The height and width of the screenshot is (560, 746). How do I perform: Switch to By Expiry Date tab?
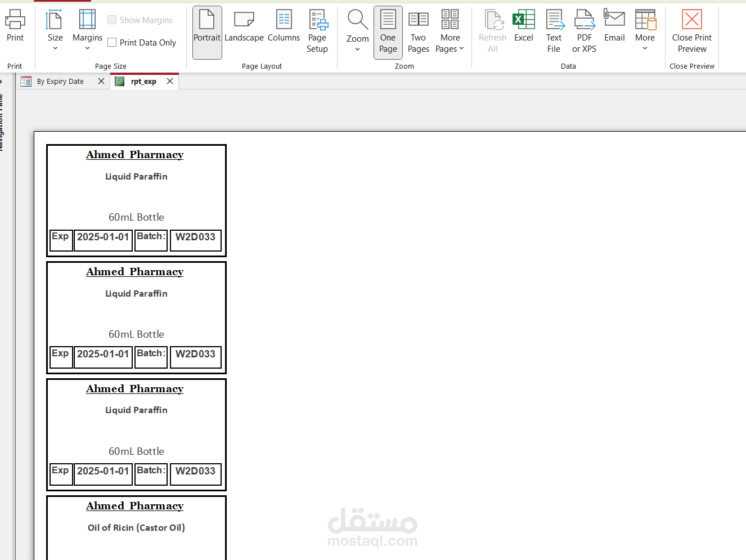tap(60, 82)
